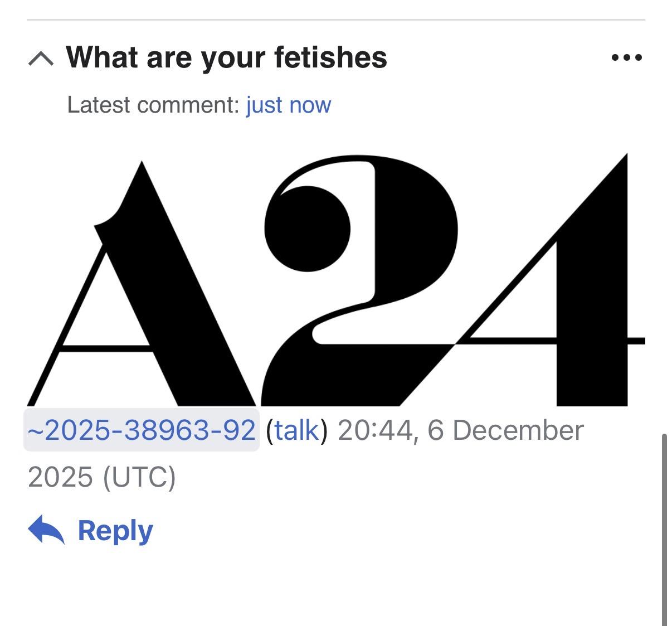The image size is (672, 626).
Task: Click the "Latest comment:" label
Action: pyautogui.click(x=153, y=105)
